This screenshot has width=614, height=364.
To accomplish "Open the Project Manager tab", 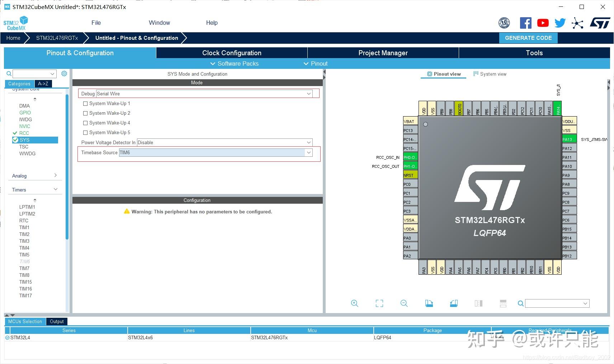I will tap(383, 53).
